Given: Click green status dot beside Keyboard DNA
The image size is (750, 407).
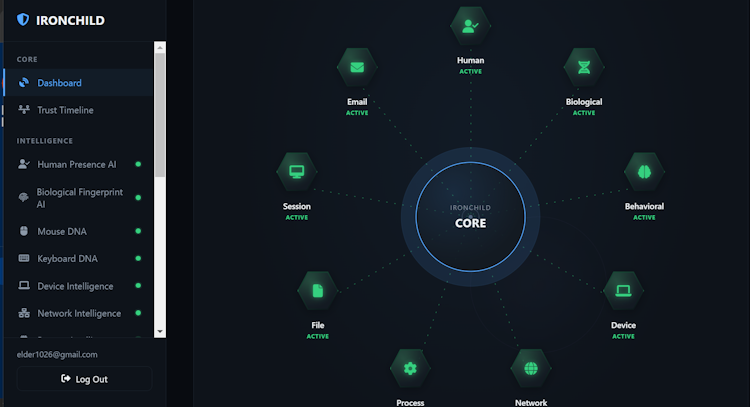Looking at the screenshot, I should pyautogui.click(x=138, y=258).
